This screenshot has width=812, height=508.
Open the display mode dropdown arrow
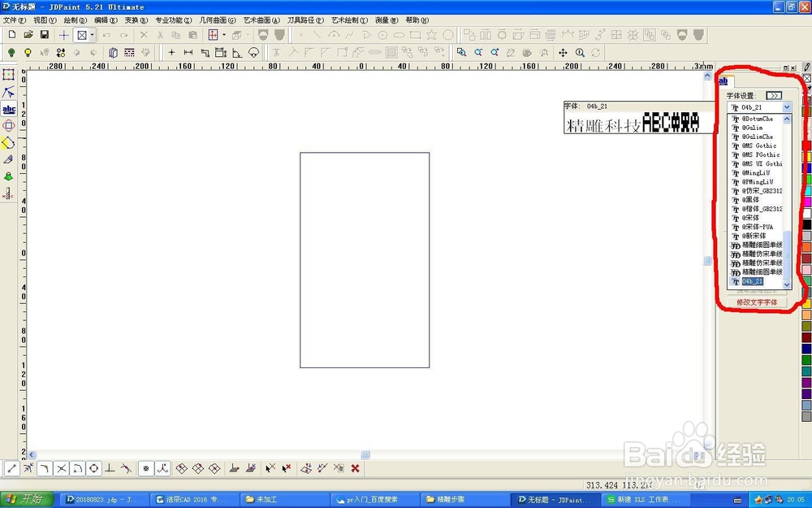pyautogui.click(x=93, y=35)
